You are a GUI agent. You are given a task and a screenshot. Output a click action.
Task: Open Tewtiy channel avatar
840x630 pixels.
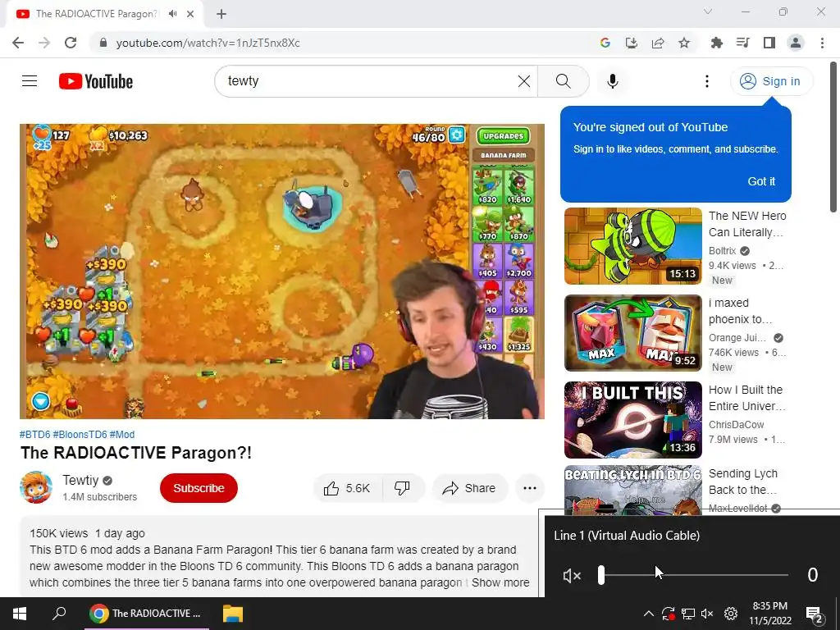click(x=36, y=487)
